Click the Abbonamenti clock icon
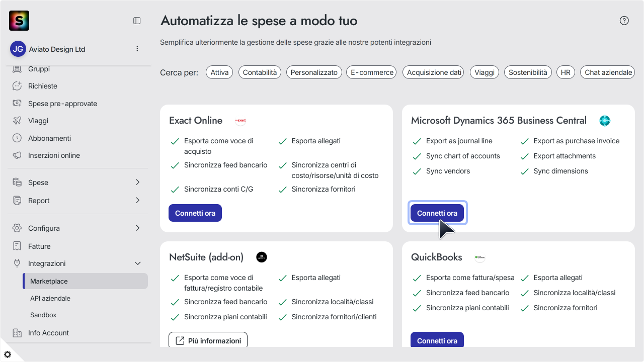 17,138
